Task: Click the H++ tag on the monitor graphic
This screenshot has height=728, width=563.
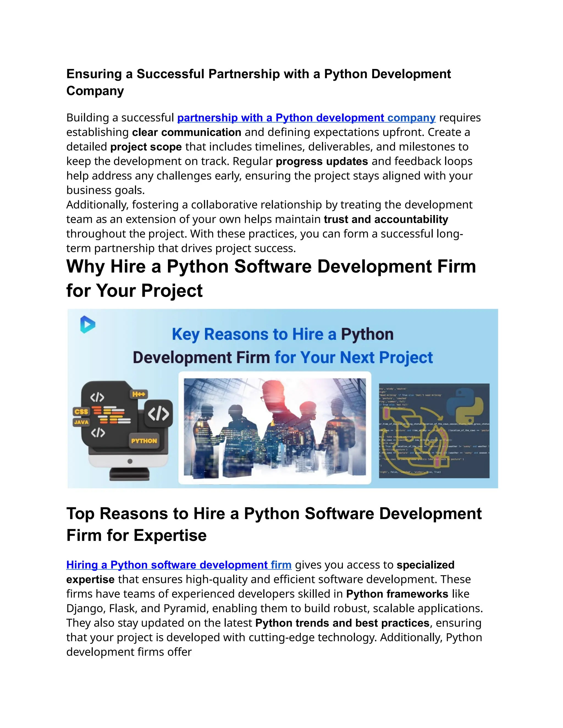Action: (x=139, y=394)
